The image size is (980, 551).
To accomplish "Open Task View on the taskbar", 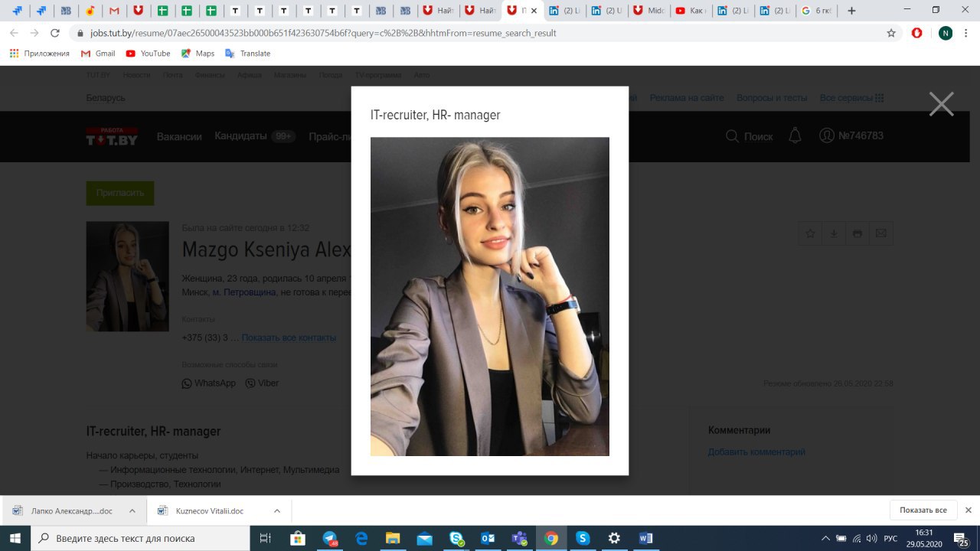I will (265, 538).
